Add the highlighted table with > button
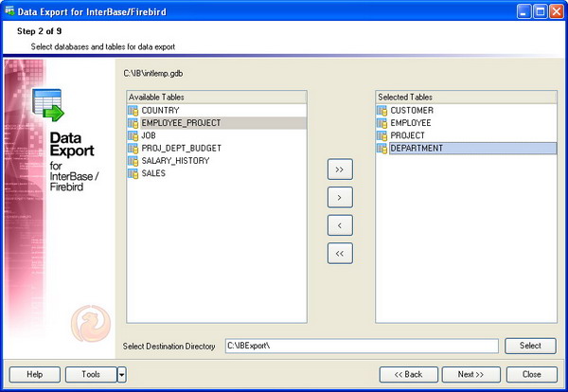This screenshot has width=568, height=392. click(340, 198)
